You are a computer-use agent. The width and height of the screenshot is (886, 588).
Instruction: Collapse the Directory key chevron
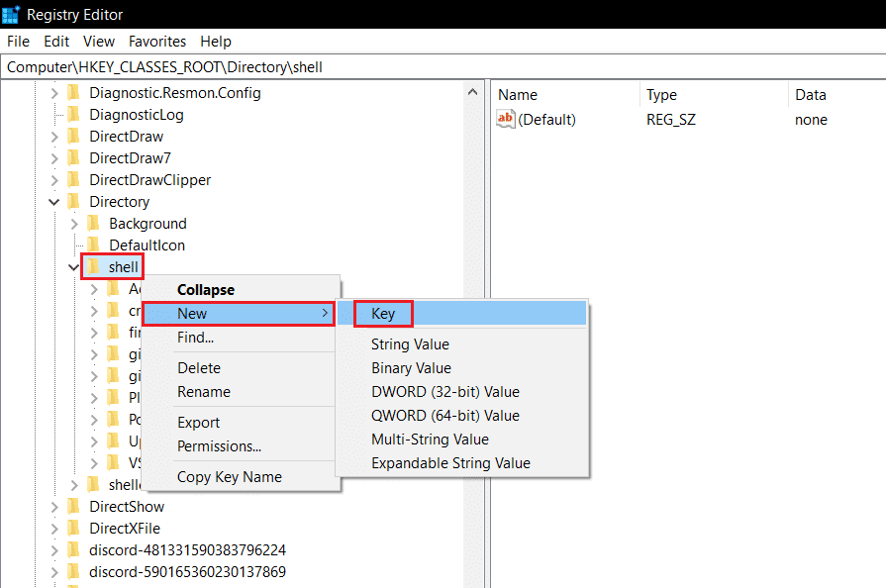point(55,201)
